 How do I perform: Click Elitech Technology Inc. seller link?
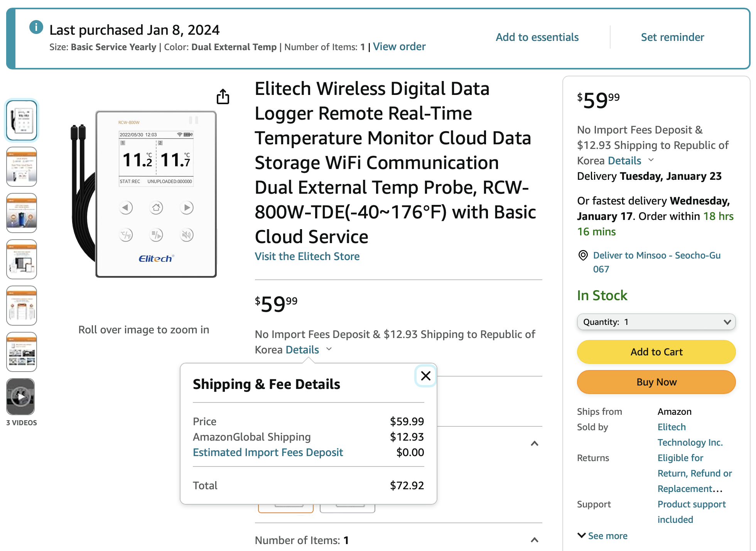click(x=690, y=434)
